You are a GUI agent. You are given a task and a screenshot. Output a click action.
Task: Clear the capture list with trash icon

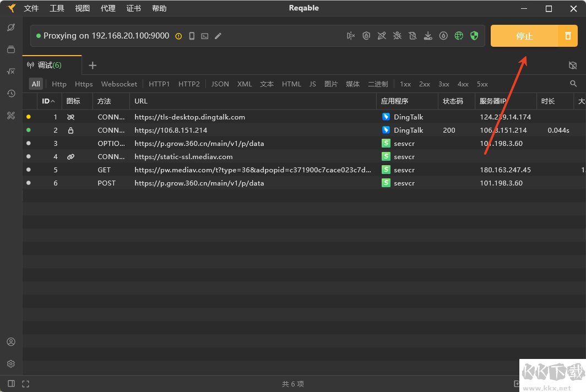(568, 36)
